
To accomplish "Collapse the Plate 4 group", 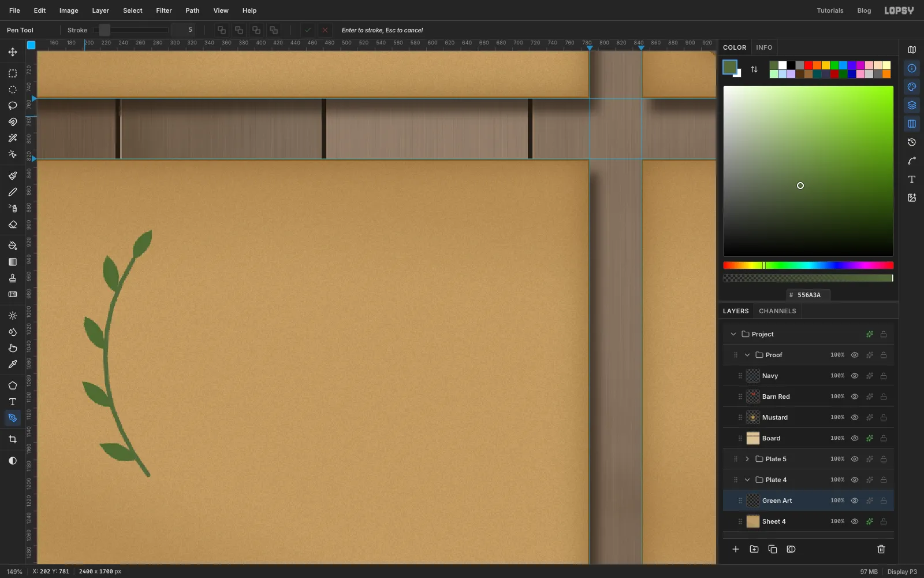I will (747, 480).
